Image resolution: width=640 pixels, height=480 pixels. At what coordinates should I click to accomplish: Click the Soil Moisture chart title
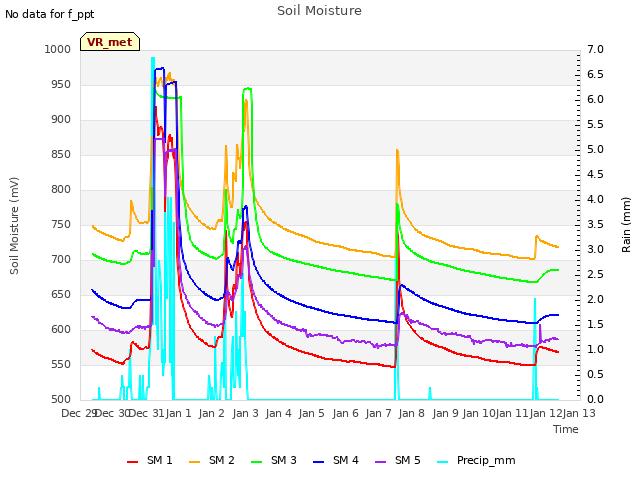[319, 11]
